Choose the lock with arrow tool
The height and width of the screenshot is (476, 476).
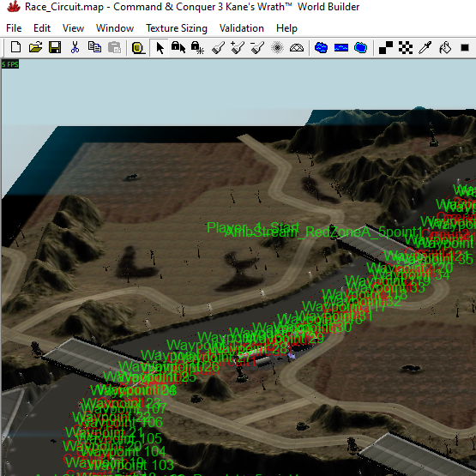click(x=178, y=48)
